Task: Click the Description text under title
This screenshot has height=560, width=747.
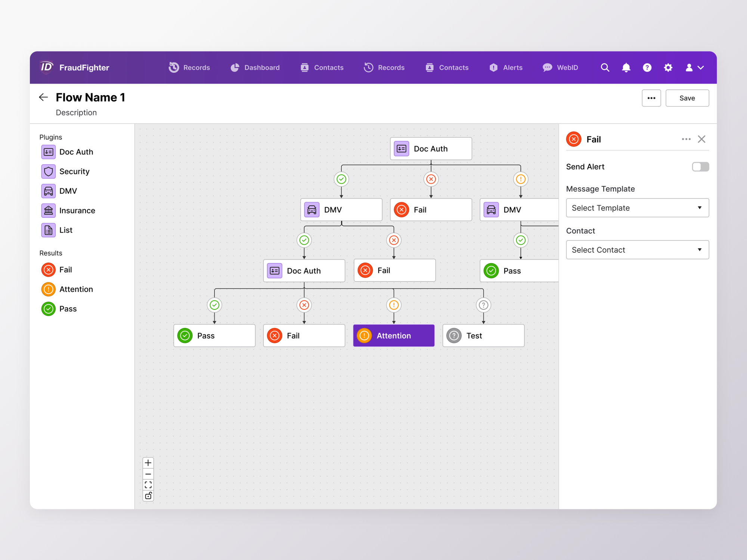Action: pos(76,113)
